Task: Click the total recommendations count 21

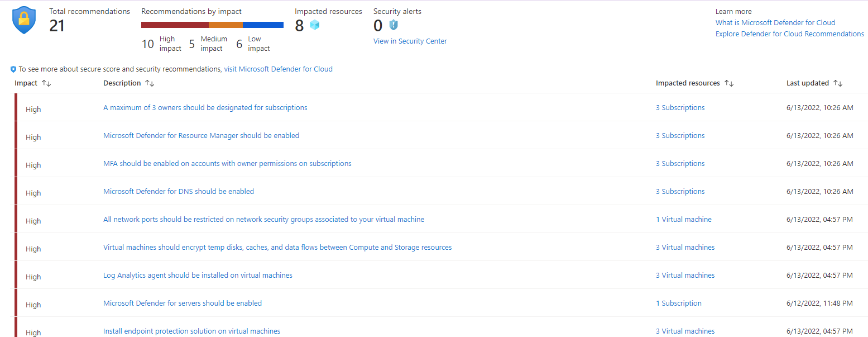Action: (57, 26)
